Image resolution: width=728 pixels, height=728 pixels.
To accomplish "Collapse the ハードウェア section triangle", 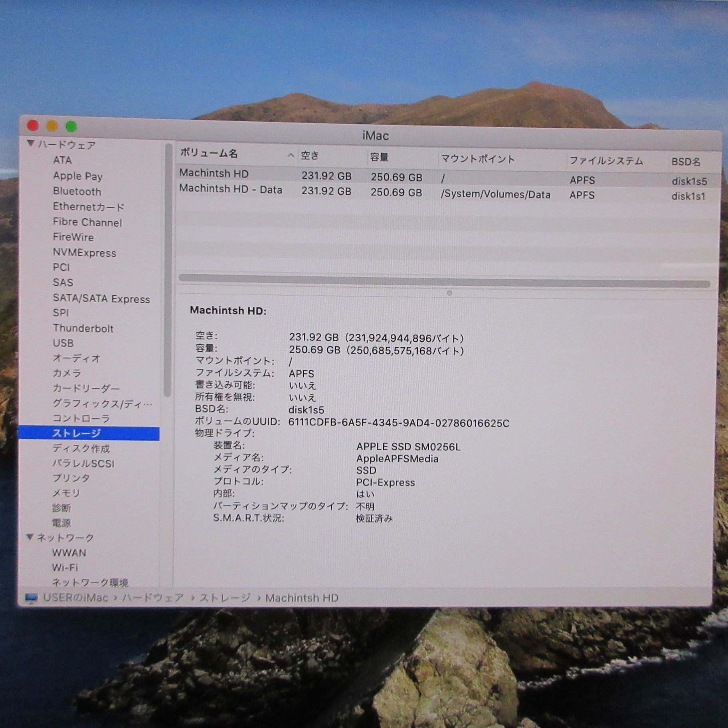I will click(31, 143).
